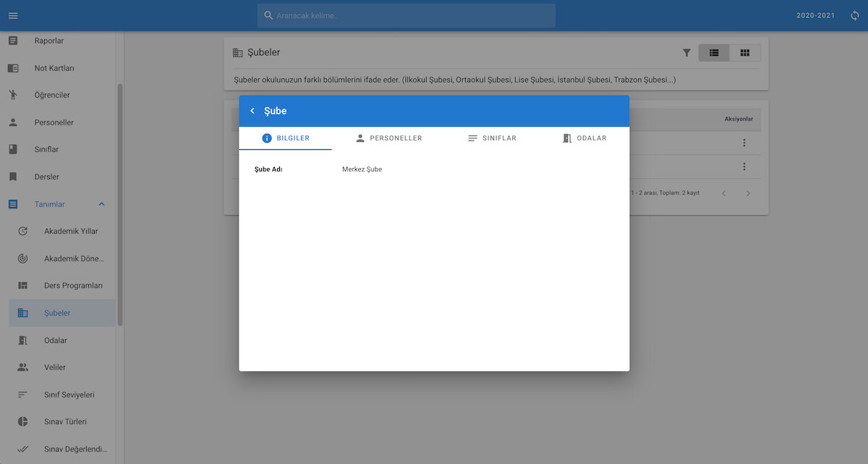Click the Not Kartları sidebar icon
This screenshot has height=464, width=868.
click(x=13, y=68)
